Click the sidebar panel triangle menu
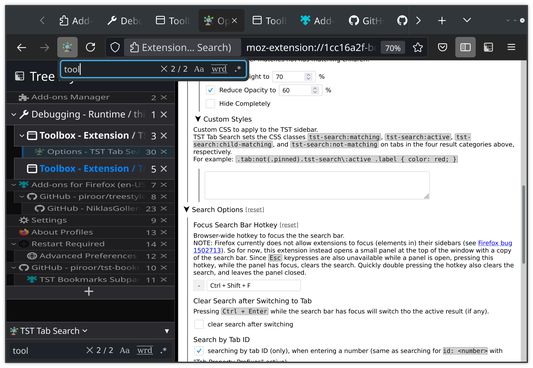Image resolution: width=533 pixels, height=368 pixels. click(167, 331)
